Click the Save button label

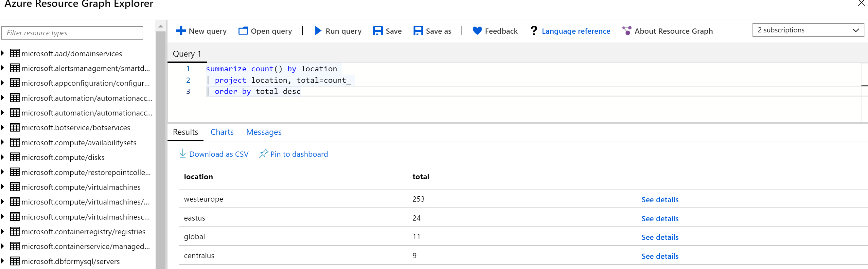394,31
